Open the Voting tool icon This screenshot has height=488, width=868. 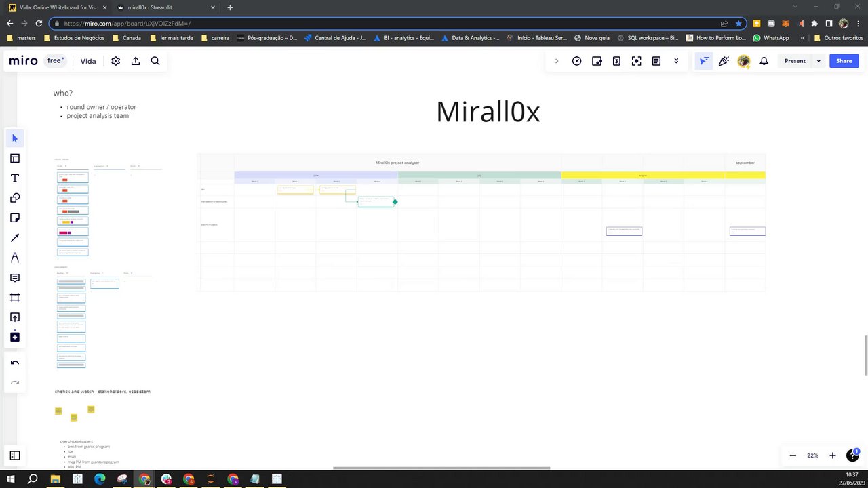597,61
